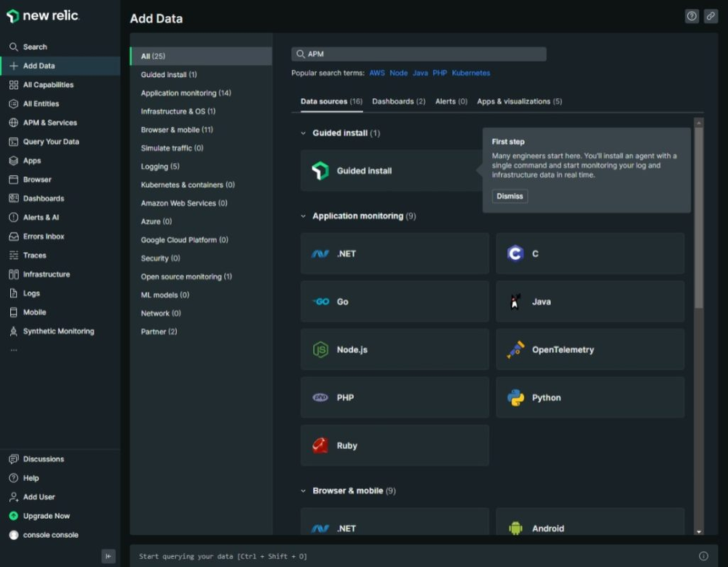The image size is (728, 567).
Task: Choose the OpenTelemetry tile
Action: click(590, 350)
